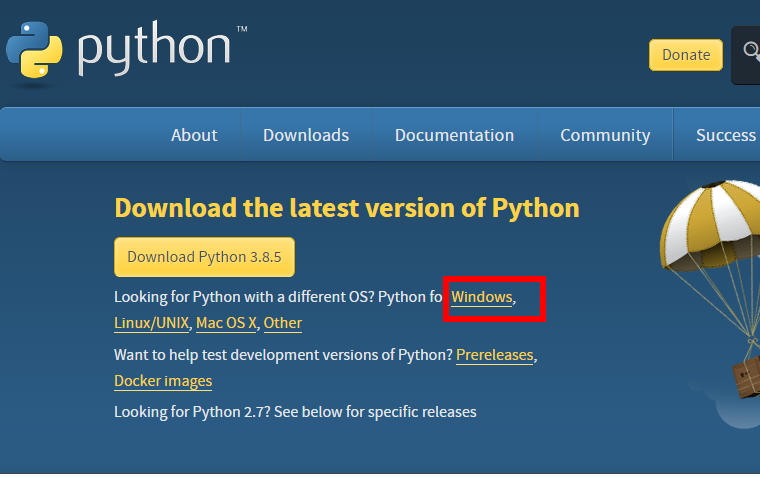Screen dimensions: 760x477
Task: Open the About menu
Action: click(194, 135)
